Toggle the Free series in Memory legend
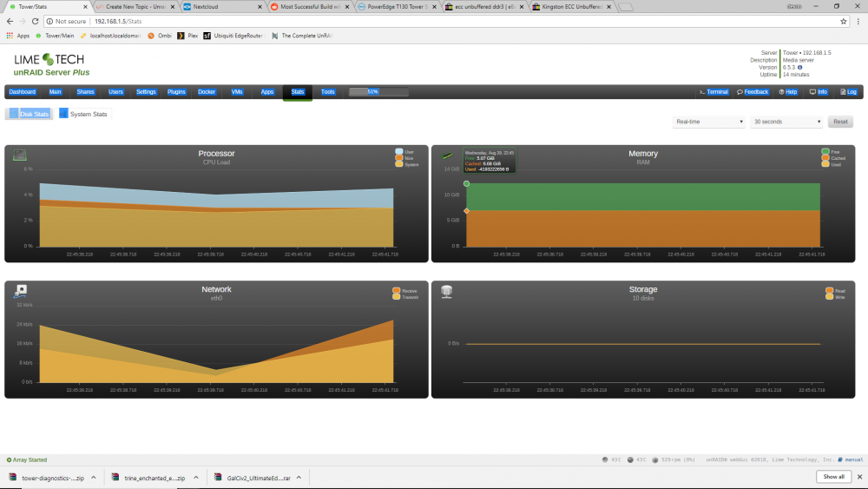The image size is (868, 489). tap(831, 152)
